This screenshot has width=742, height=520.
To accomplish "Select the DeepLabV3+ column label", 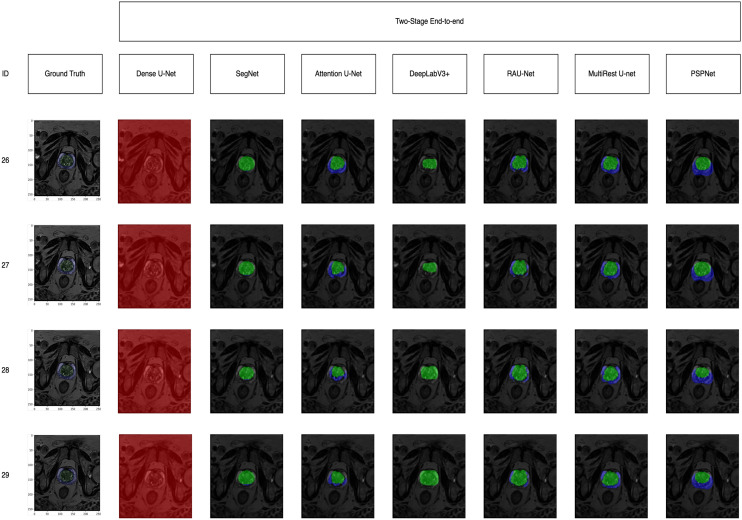I will click(430, 74).
